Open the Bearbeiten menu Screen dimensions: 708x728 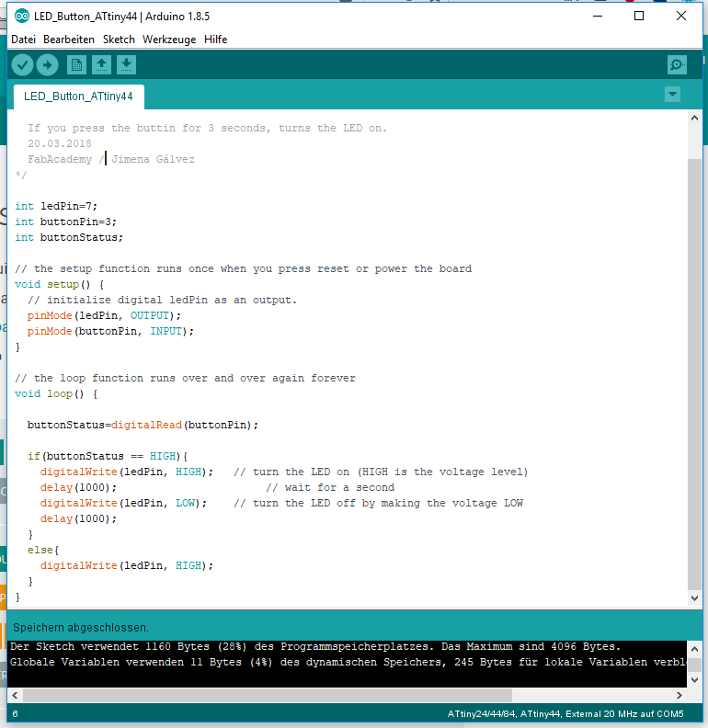click(69, 40)
